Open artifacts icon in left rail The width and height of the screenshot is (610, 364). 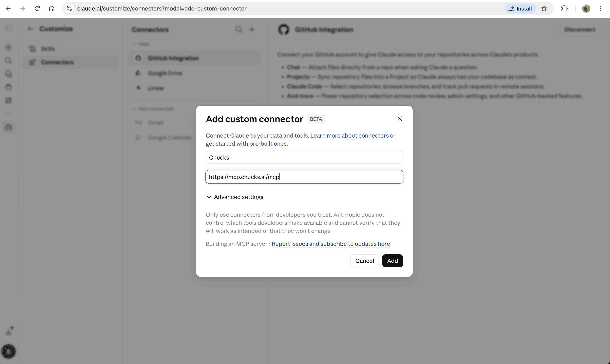click(8, 101)
